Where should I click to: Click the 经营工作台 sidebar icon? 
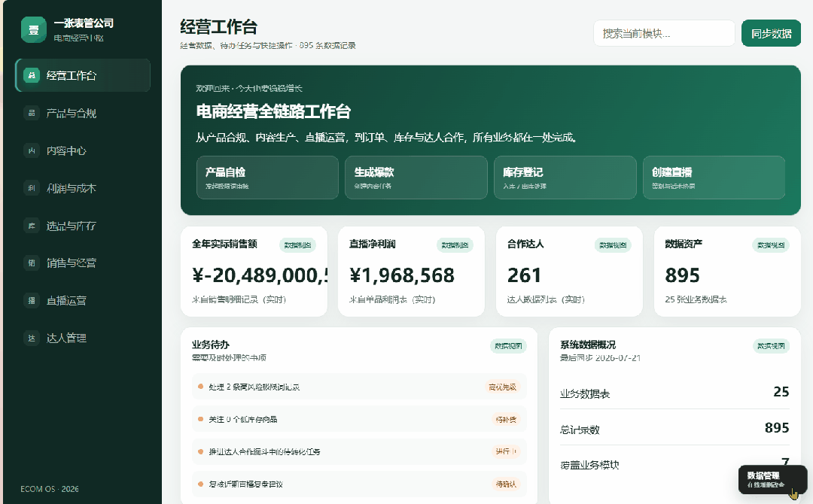click(32, 76)
